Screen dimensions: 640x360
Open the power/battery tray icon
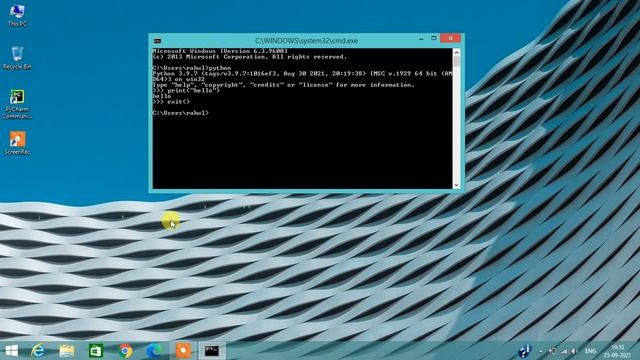(x=553, y=351)
